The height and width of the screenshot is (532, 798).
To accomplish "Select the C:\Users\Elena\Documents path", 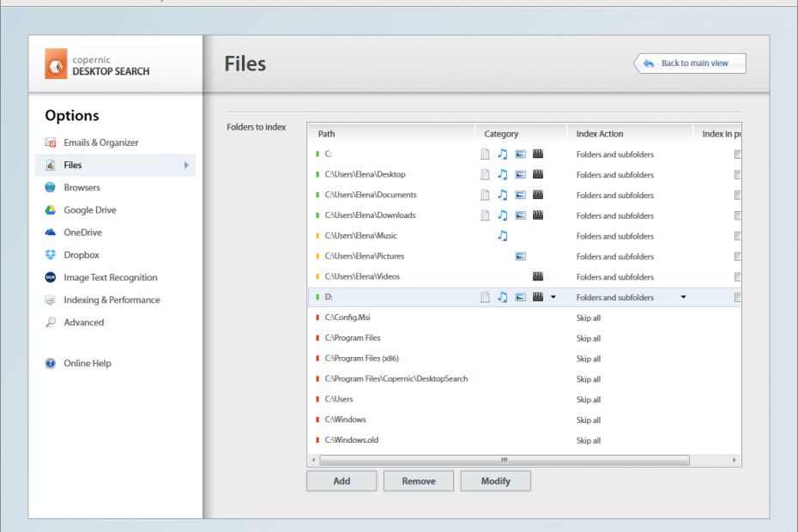I will 371,195.
